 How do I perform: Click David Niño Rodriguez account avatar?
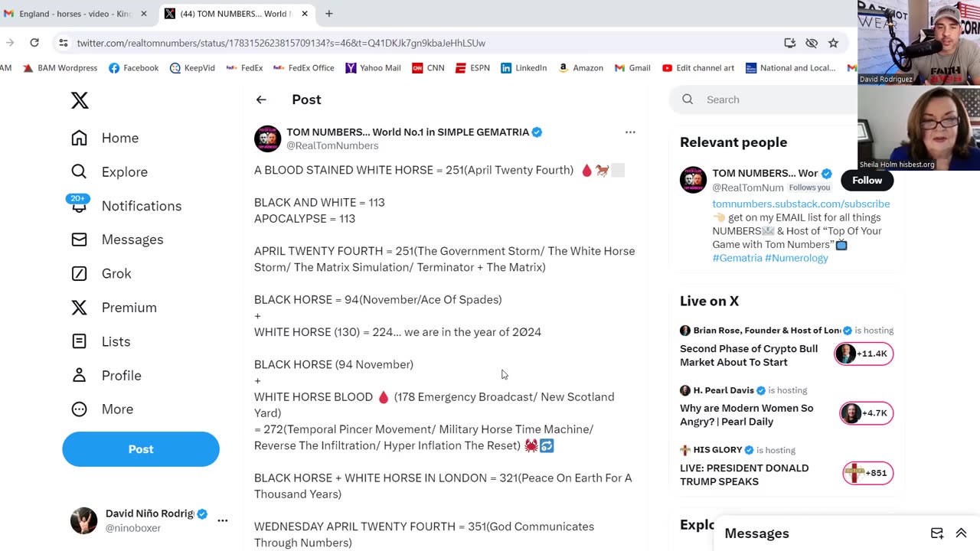tap(84, 520)
